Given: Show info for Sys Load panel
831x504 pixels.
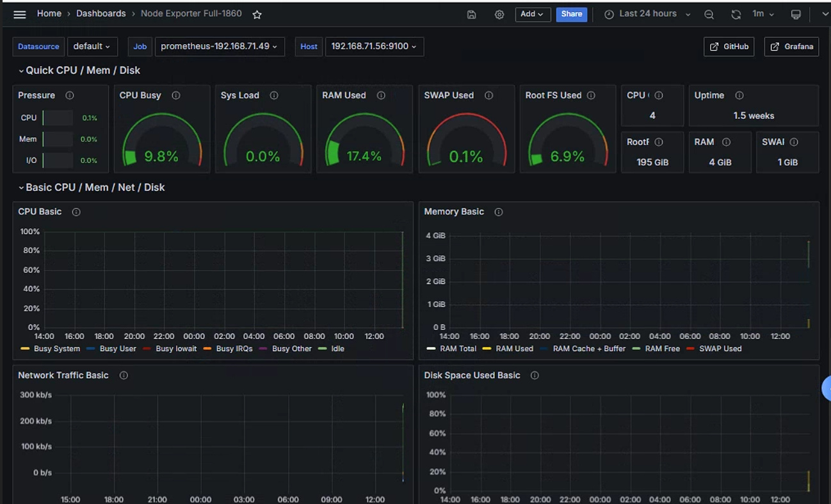Looking at the screenshot, I should point(274,95).
